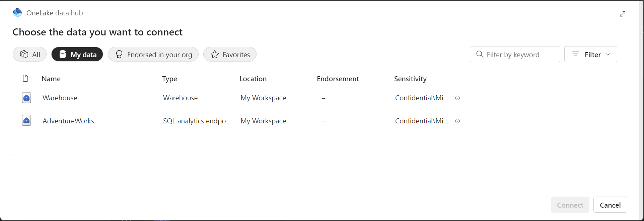Click the Connect button
This screenshot has height=221, width=644.
pos(570,205)
